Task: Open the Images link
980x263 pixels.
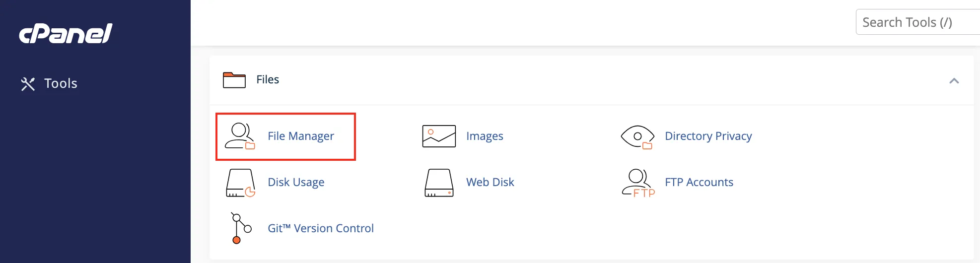Action: pyautogui.click(x=485, y=136)
